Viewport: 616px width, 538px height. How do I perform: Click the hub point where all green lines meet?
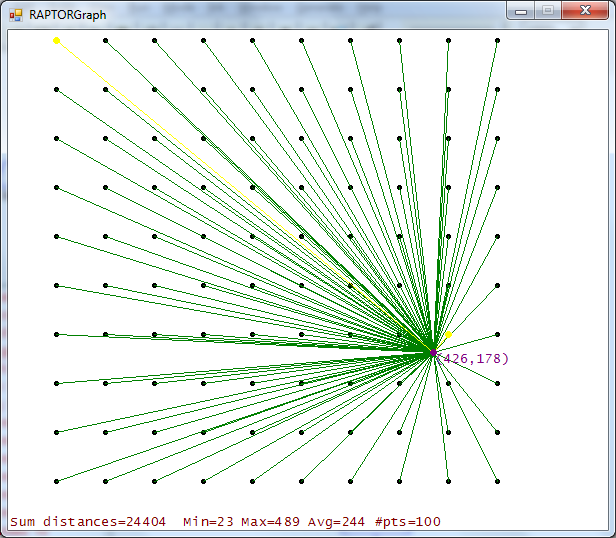pyautogui.click(x=432, y=352)
